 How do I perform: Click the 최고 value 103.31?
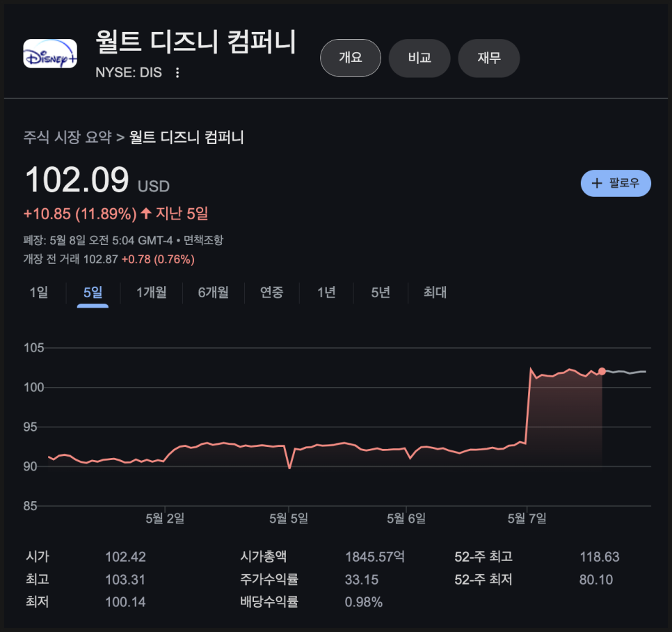click(126, 579)
